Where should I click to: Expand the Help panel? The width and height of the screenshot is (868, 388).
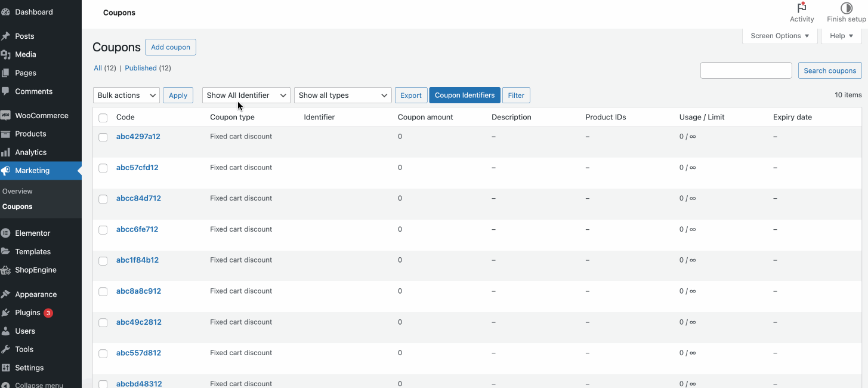pos(842,36)
